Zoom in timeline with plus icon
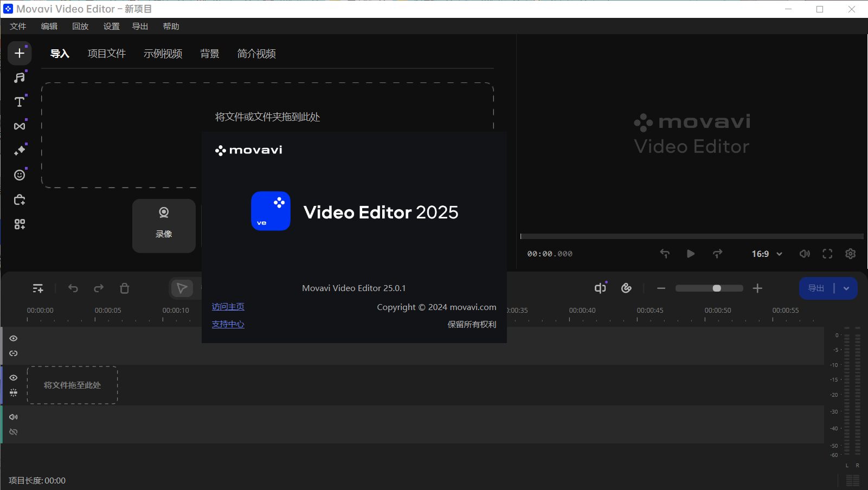The height and width of the screenshot is (490, 868). click(x=758, y=288)
